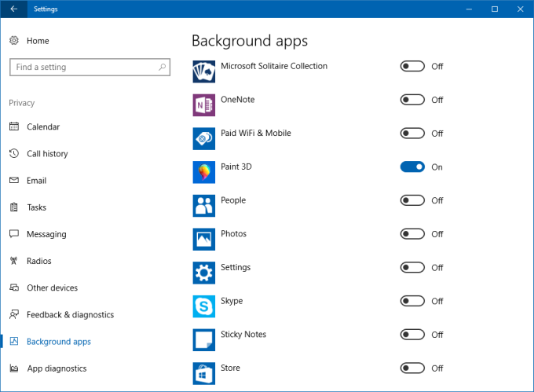Image resolution: width=534 pixels, height=392 pixels.
Task: Click the Call history clock icon
Action: 14,153
